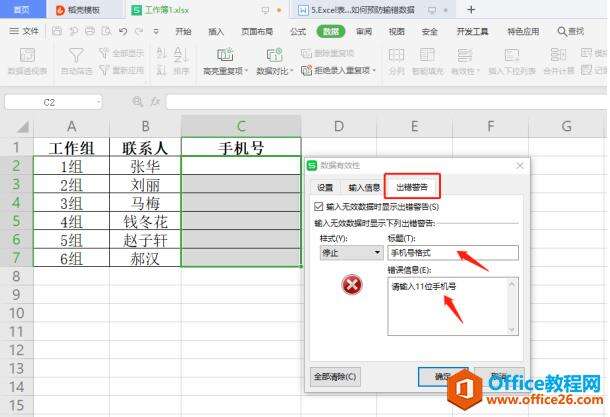
Task: Click the 全部清除(C) button
Action: (x=335, y=377)
